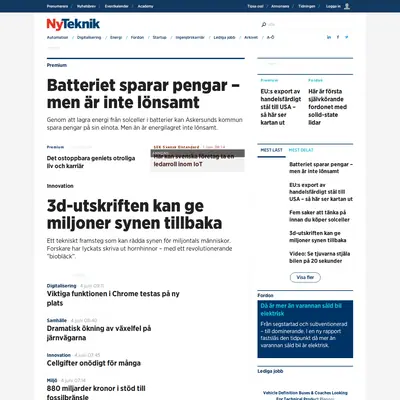Click the Miljö category tag
The image size is (400, 400).
pyautogui.click(x=52, y=380)
